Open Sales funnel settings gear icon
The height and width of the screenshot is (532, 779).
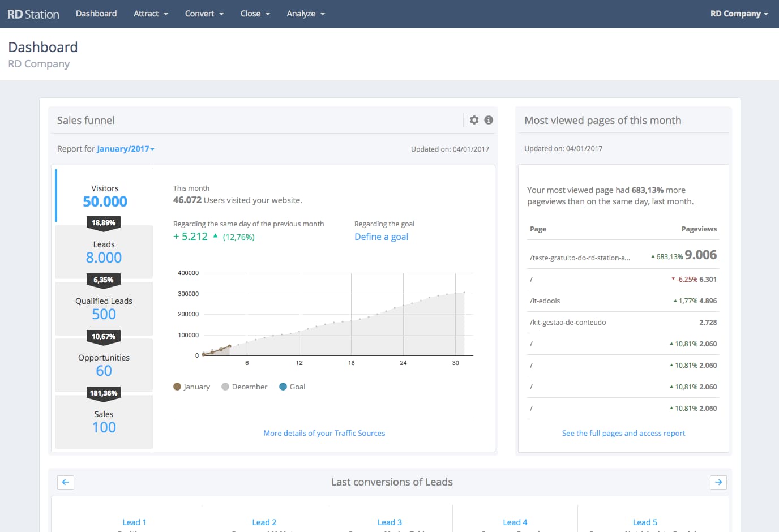pos(474,120)
